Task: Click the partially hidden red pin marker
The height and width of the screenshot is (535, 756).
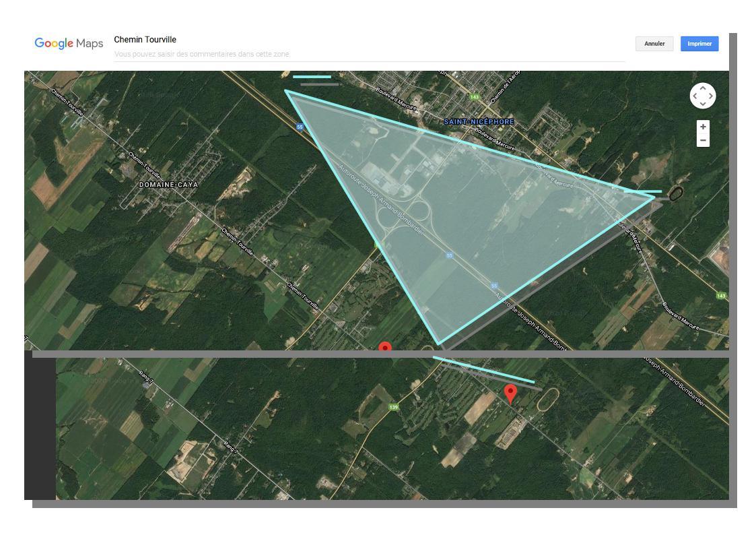Action: (x=385, y=347)
